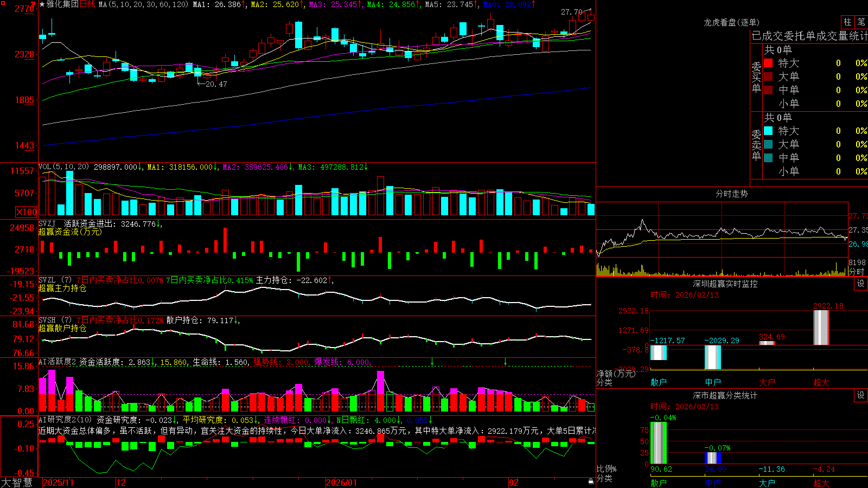The image size is (868, 488).
Task: Click teal 中单 swatch in 委卖单
Action: (768, 158)
